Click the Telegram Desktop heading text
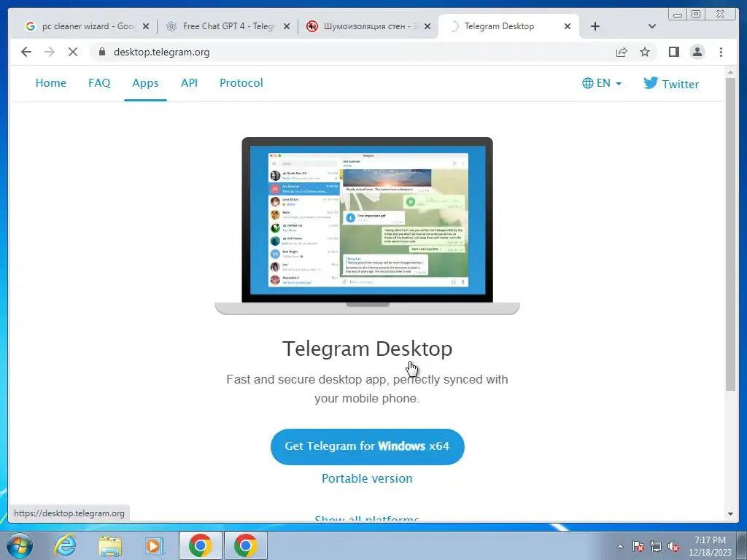The image size is (747, 560). [x=368, y=349]
